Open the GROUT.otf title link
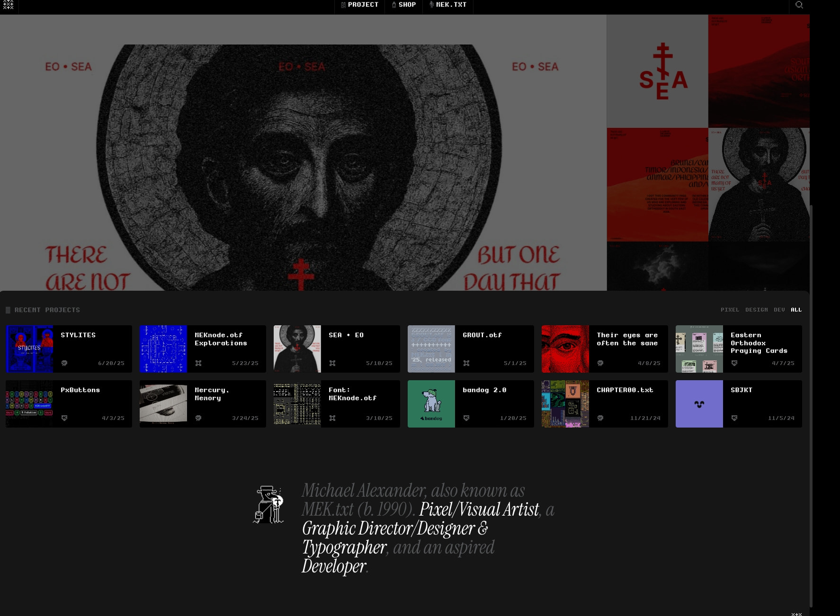Image resolution: width=840 pixels, height=616 pixels. (482, 335)
